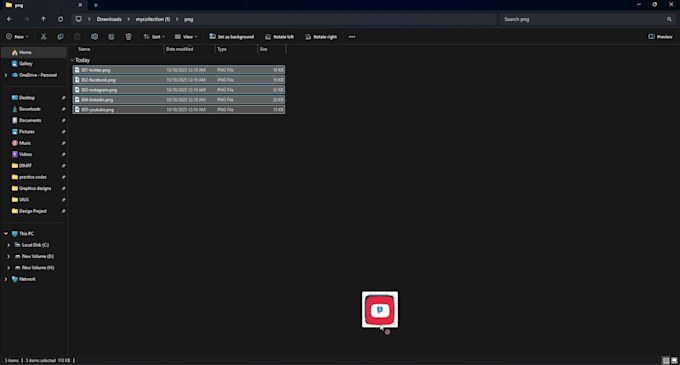This screenshot has width=680, height=365.
Task: Select file 003-instagram.png
Action: tap(179, 90)
